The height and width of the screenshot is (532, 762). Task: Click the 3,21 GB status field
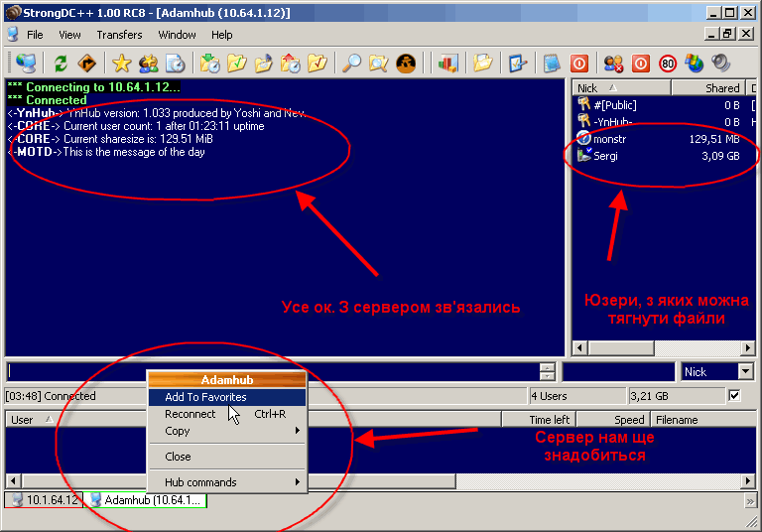[677, 396]
